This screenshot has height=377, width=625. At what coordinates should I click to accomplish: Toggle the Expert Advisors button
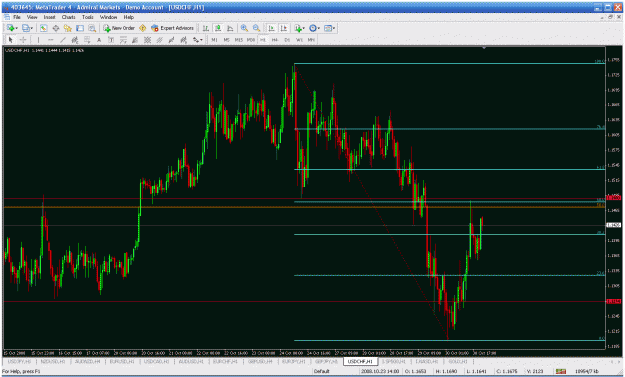click(x=173, y=28)
